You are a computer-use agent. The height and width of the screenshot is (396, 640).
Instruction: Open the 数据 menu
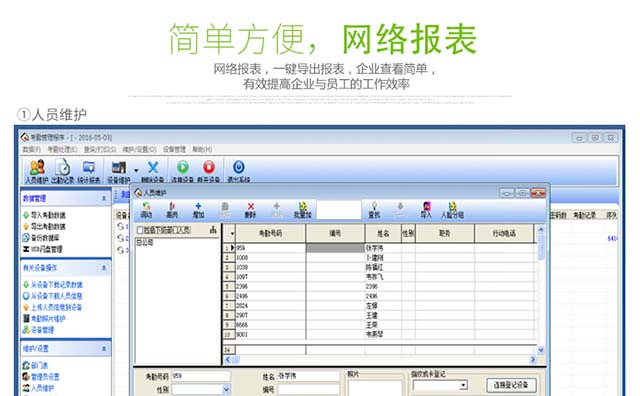(x=31, y=149)
